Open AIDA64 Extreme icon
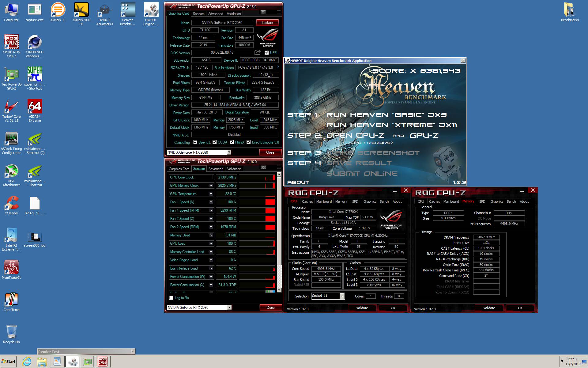The width and height of the screenshot is (588, 368). click(35, 110)
